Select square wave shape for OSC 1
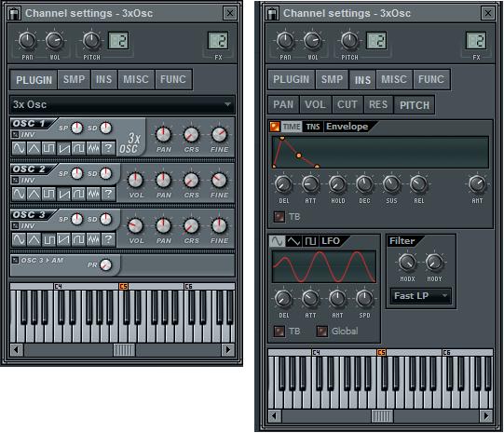The height and width of the screenshot is (433, 504). 48,148
